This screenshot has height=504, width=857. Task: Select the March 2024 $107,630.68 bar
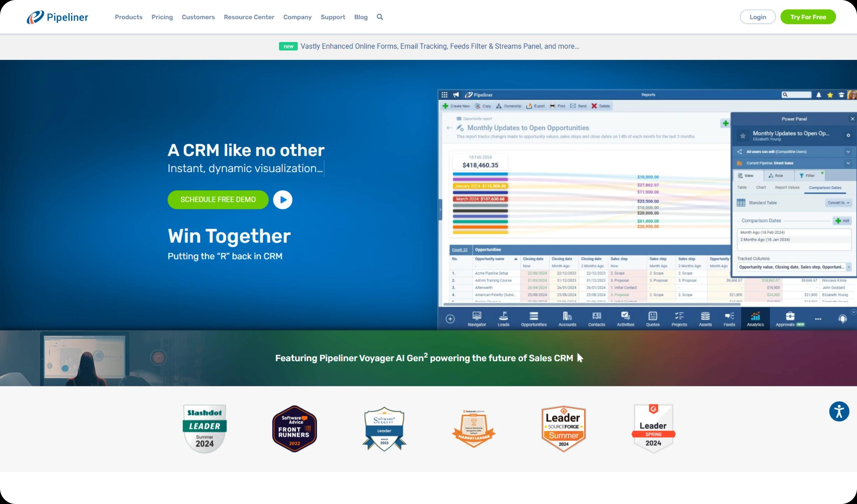click(x=480, y=199)
